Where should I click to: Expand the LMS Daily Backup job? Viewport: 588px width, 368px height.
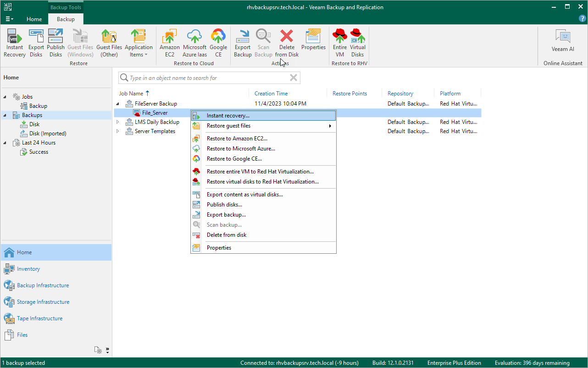(118, 122)
